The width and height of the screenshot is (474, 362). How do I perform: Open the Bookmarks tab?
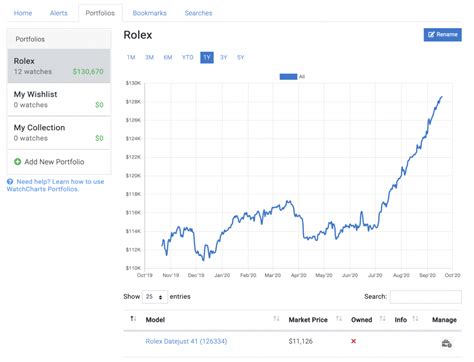point(149,13)
